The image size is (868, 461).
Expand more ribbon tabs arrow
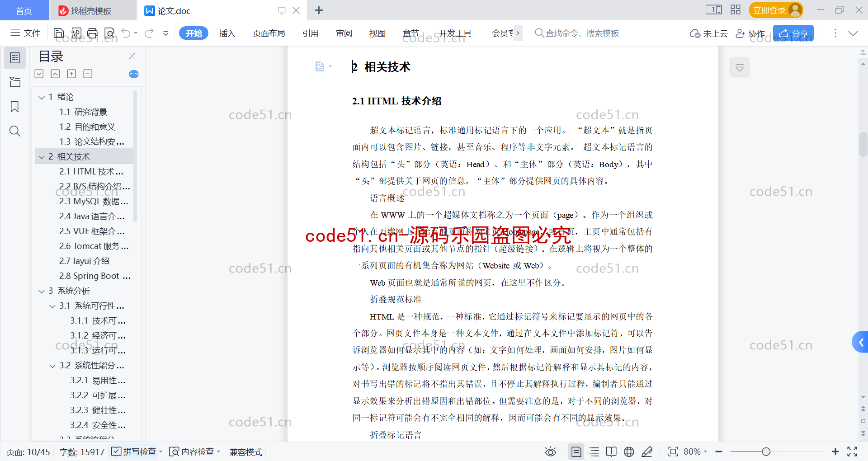tap(518, 33)
